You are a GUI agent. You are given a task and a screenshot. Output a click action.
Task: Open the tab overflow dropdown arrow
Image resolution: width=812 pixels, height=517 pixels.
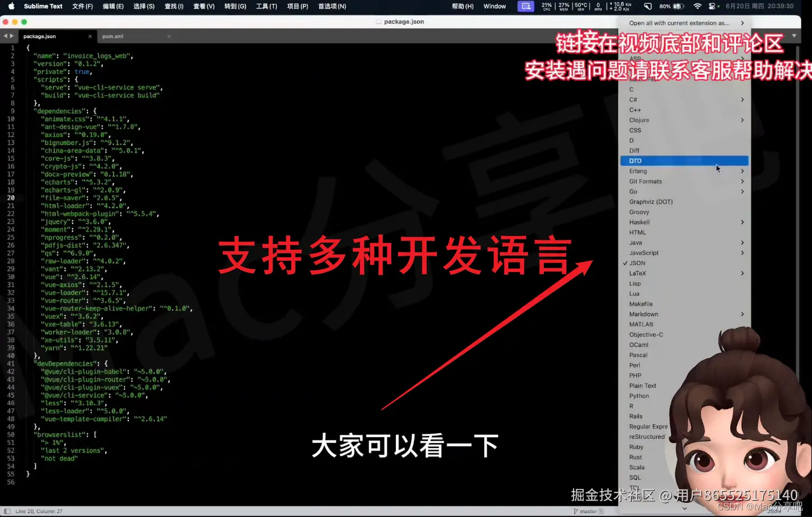pos(795,36)
